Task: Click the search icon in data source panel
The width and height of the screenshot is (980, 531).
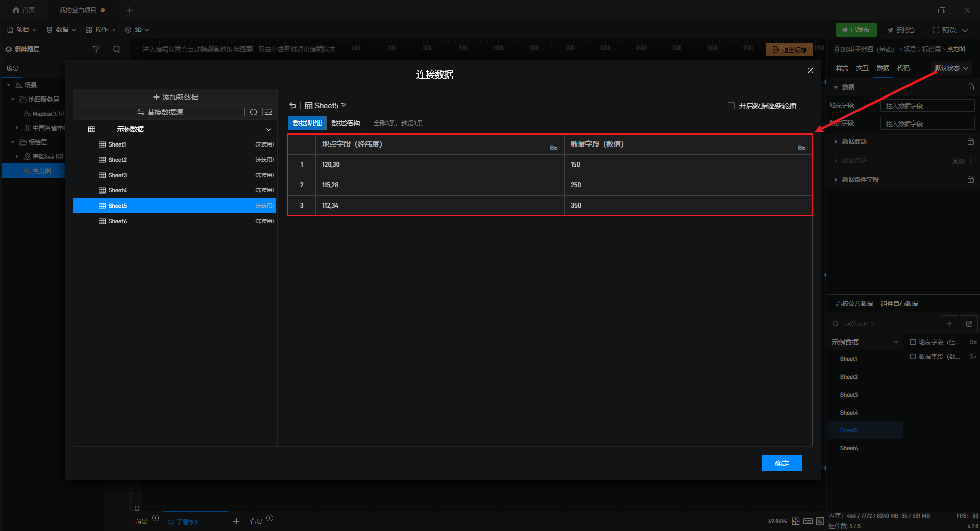Action: pyautogui.click(x=253, y=112)
